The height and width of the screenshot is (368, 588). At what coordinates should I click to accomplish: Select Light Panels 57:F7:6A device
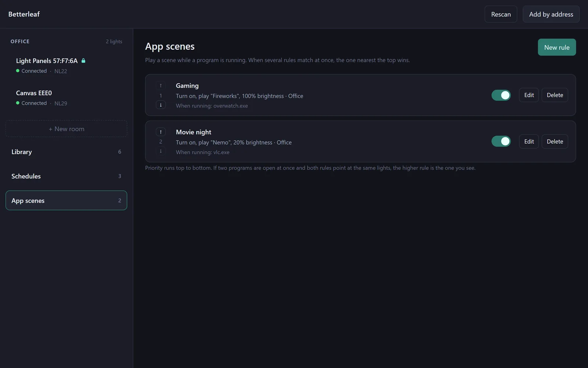pyautogui.click(x=66, y=66)
